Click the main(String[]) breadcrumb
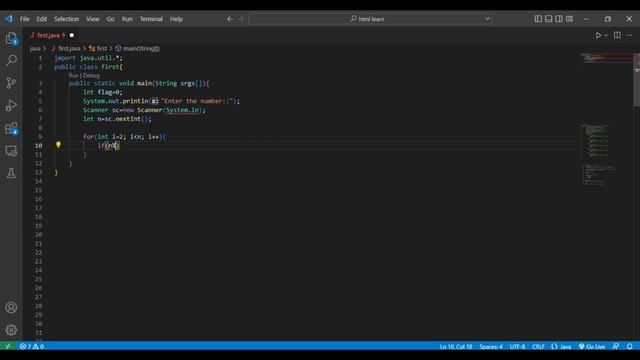 click(x=138, y=49)
